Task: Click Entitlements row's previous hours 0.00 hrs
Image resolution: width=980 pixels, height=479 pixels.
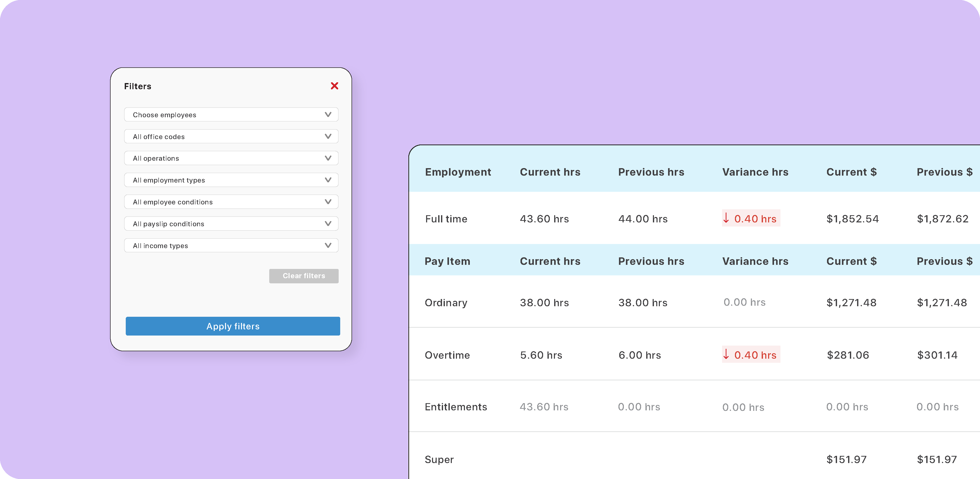Action: pyautogui.click(x=639, y=407)
